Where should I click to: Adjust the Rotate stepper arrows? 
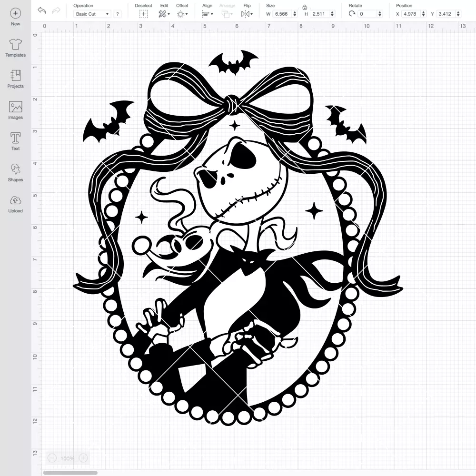(x=380, y=14)
